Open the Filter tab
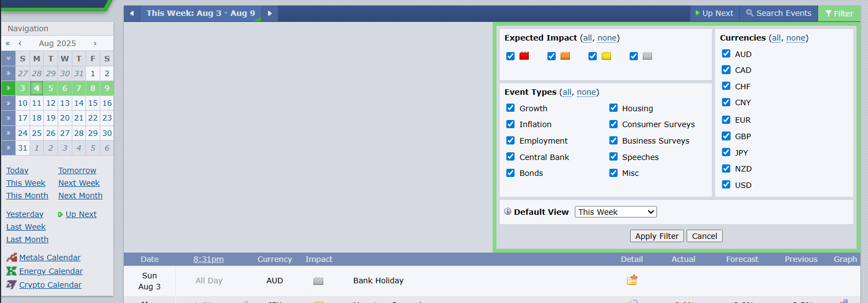 [x=839, y=13]
